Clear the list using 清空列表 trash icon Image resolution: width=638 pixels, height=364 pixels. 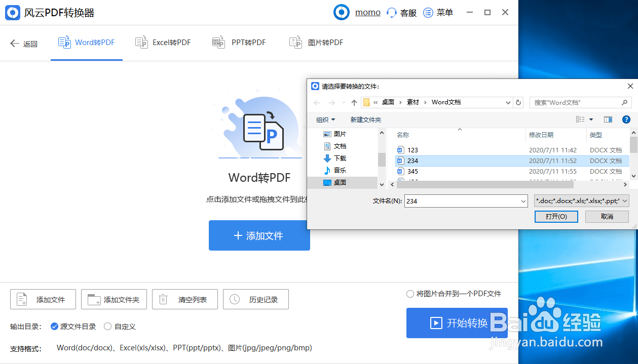coord(163,299)
